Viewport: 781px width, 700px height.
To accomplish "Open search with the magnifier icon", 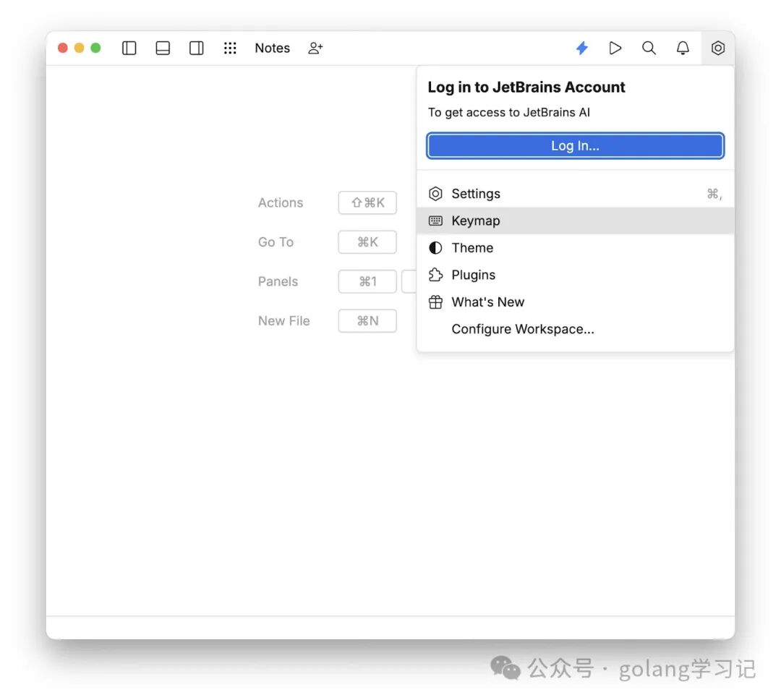I will pos(649,48).
